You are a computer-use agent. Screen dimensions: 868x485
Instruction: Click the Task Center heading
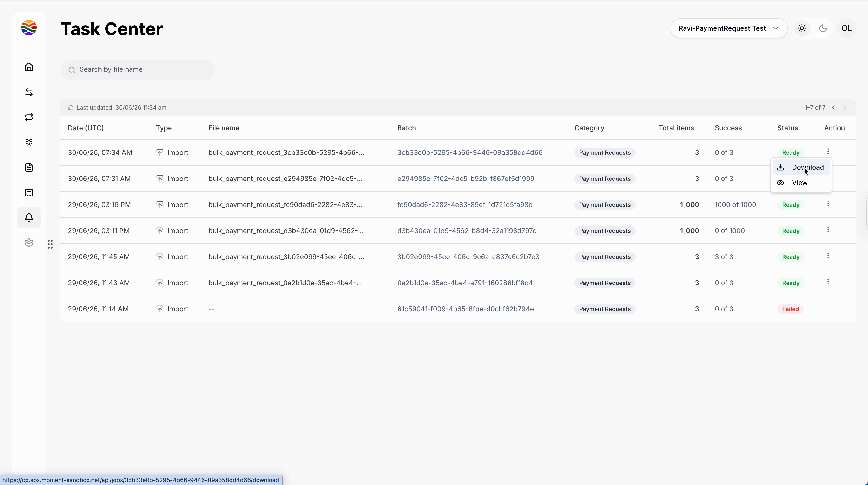tap(112, 29)
